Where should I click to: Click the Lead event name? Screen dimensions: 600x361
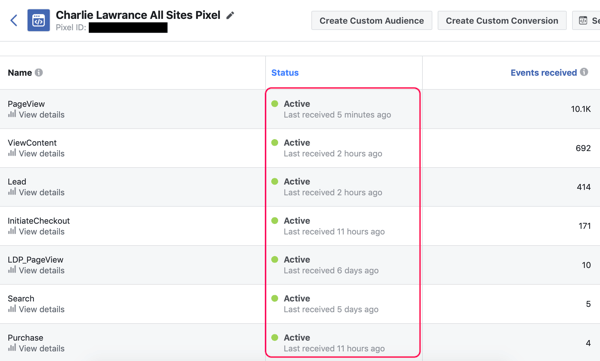tap(17, 181)
